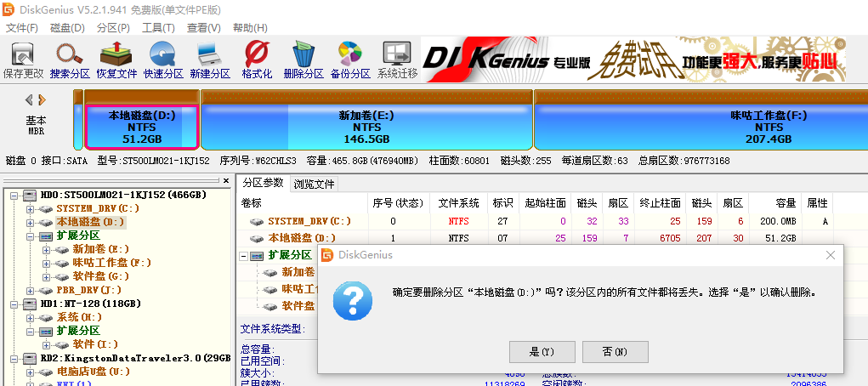This screenshot has height=386, width=868.
Task: Select 本地磁盘(D:) in disk tree
Action: (x=91, y=223)
